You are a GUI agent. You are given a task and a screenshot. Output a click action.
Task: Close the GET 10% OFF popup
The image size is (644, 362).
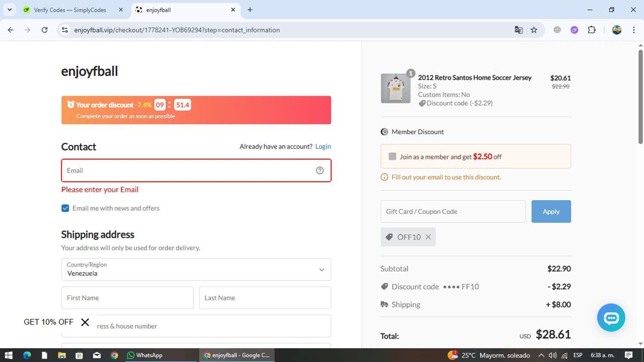[85, 322]
